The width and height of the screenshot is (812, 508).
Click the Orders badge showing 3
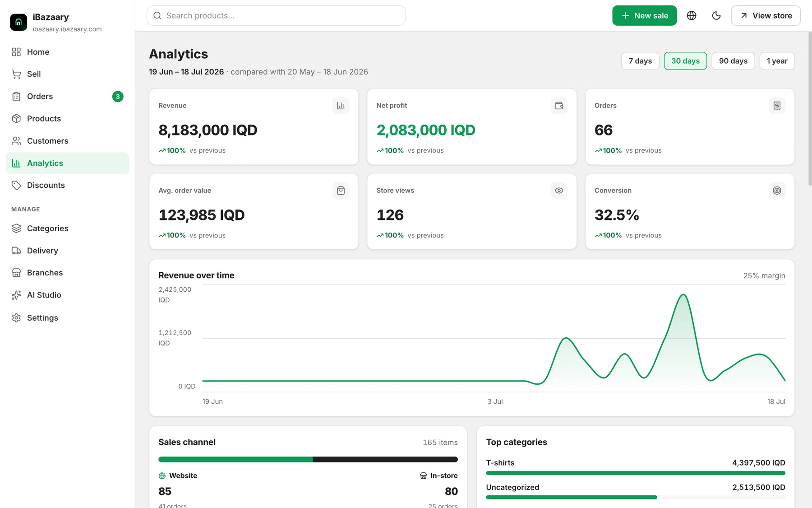click(x=118, y=96)
